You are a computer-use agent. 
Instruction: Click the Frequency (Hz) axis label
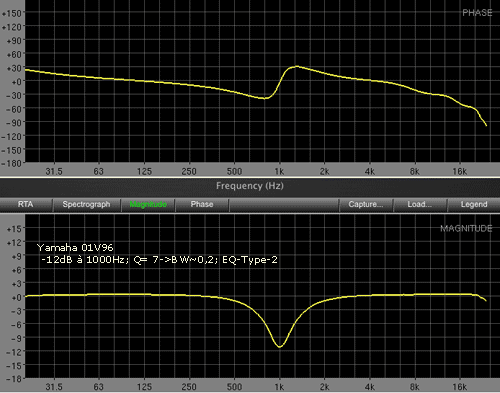[250, 186]
